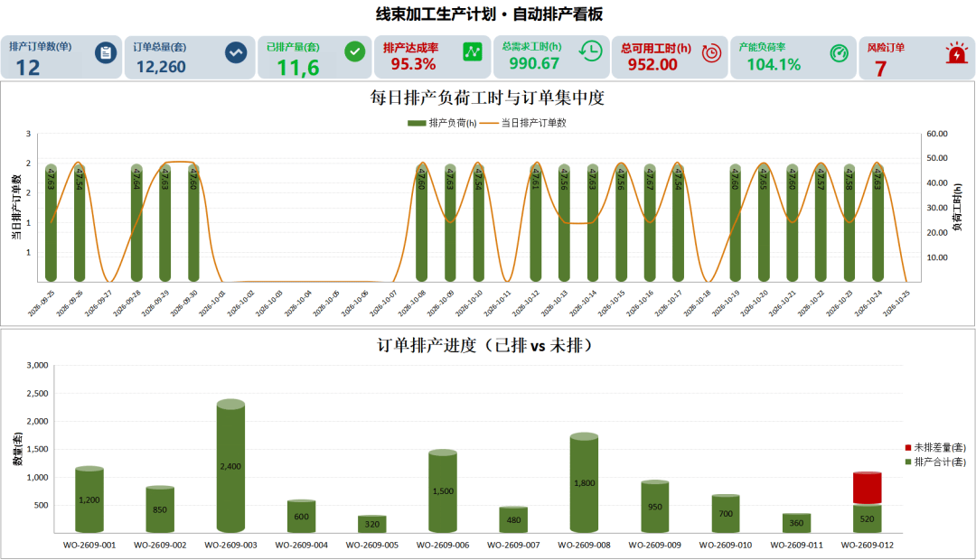Viewport: 976px width, 560px height.
Task: Click the load bar for 2026-10-22
Action: (821, 223)
